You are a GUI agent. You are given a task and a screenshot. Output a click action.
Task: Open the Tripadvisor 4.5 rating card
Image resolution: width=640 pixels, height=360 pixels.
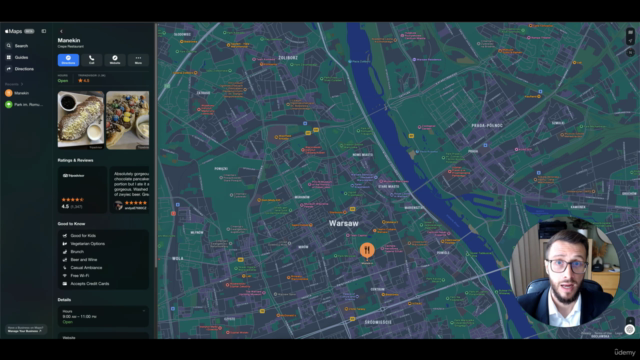coord(82,189)
